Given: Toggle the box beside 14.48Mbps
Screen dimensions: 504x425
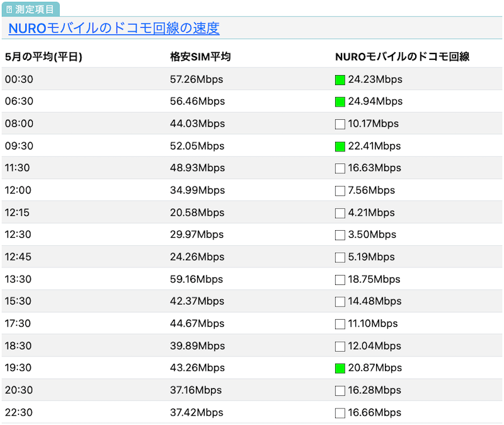Looking at the screenshot, I should pos(340,301).
